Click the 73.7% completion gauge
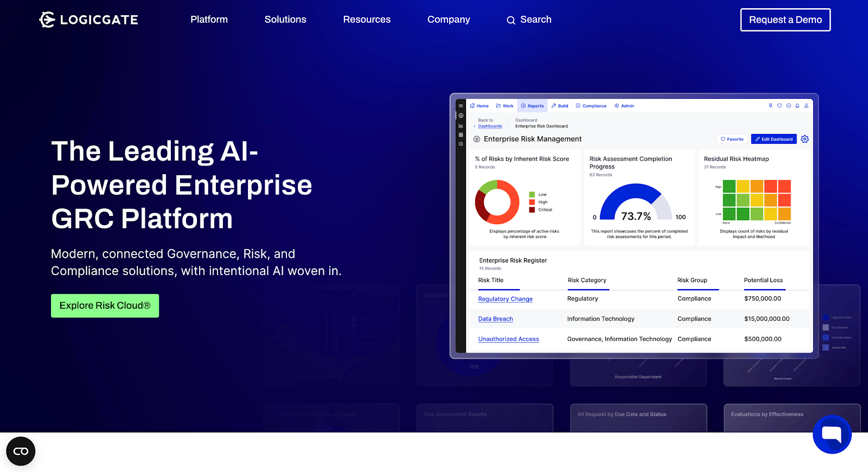The height and width of the screenshot is (472, 868). click(636, 202)
